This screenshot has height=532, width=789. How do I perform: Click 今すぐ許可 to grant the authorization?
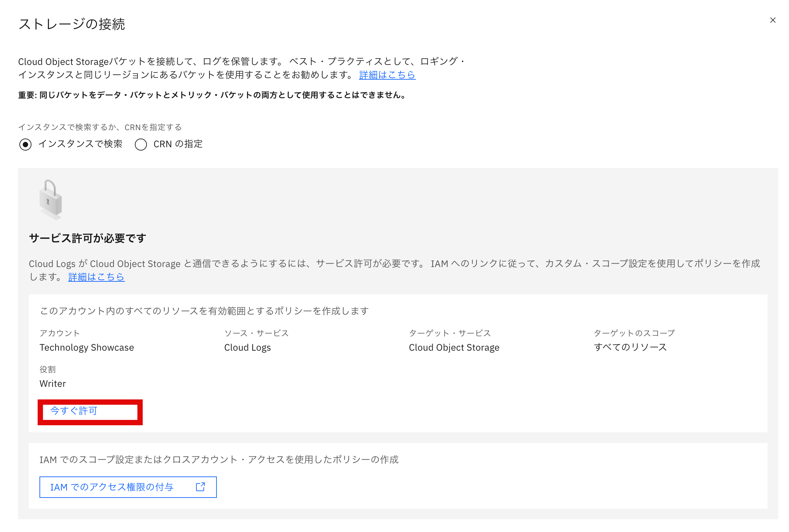(x=73, y=411)
